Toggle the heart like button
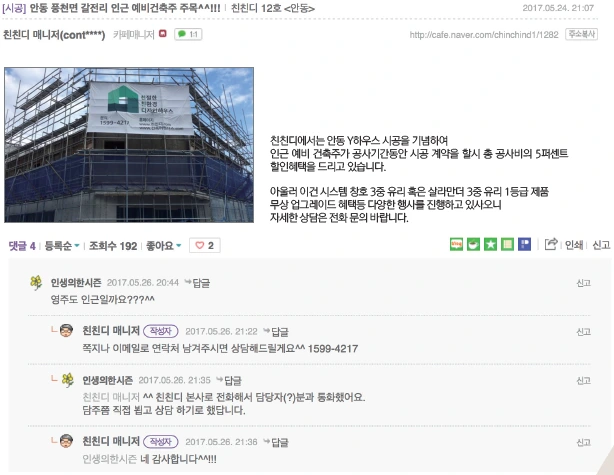The height and width of the screenshot is (475, 614). (205, 246)
